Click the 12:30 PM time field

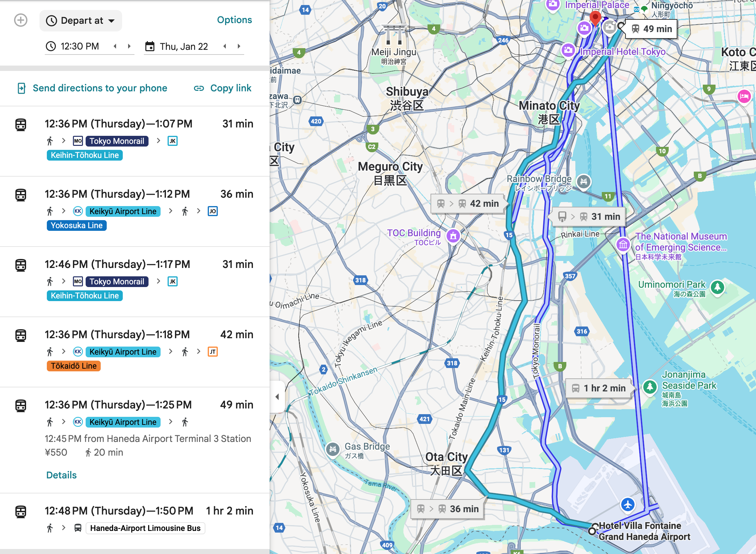(80, 46)
